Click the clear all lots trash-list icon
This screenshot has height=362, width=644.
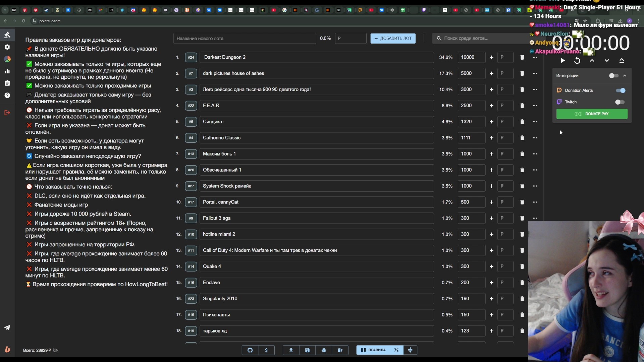click(x=340, y=350)
